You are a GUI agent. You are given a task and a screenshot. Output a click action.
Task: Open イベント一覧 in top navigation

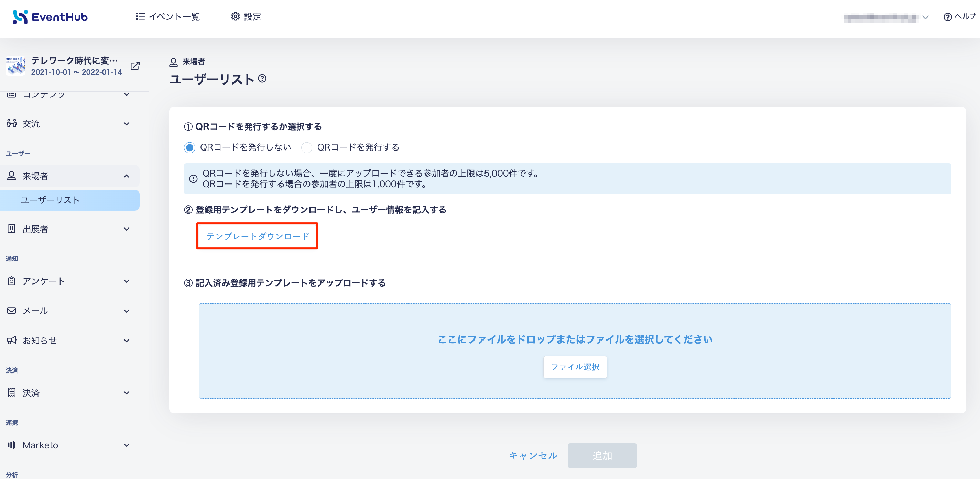[168, 17]
